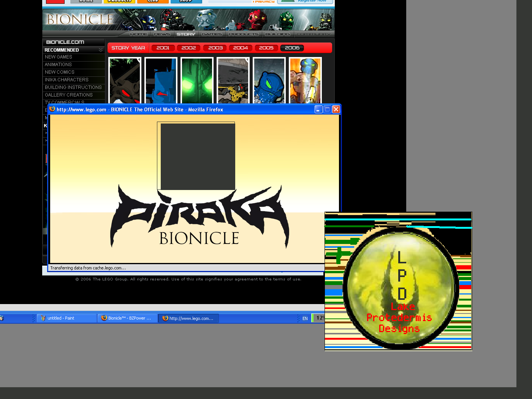Click the 'Transferring data from cache.lego.com' status text

[x=88, y=268]
